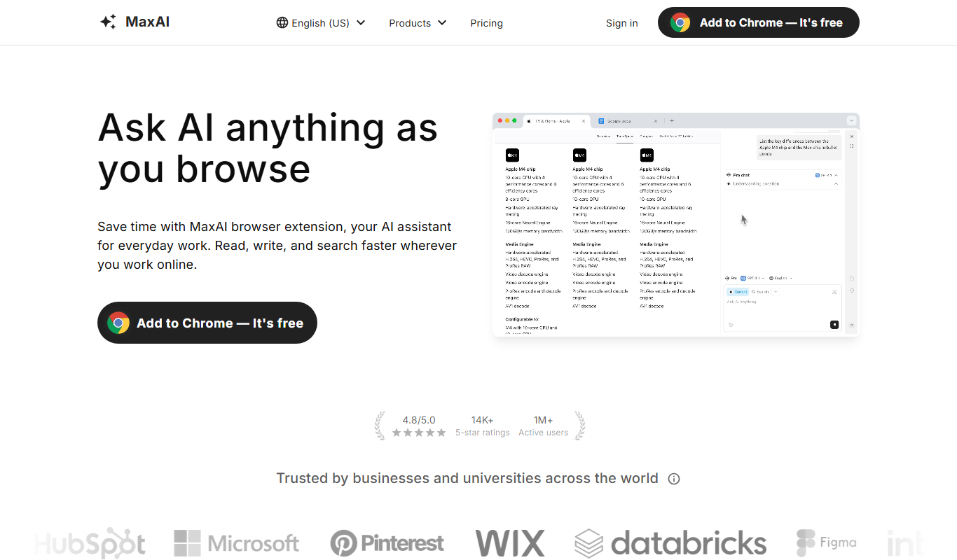Click the Pinterest logo
Image resolution: width=957 pixels, height=560 pixels.
coord(387,543)
